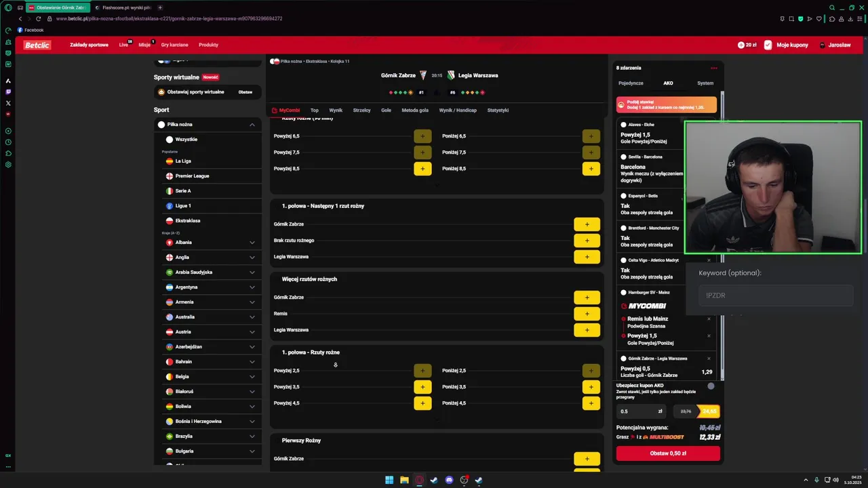Switch to Strzelcy market tab

(361, 110)
